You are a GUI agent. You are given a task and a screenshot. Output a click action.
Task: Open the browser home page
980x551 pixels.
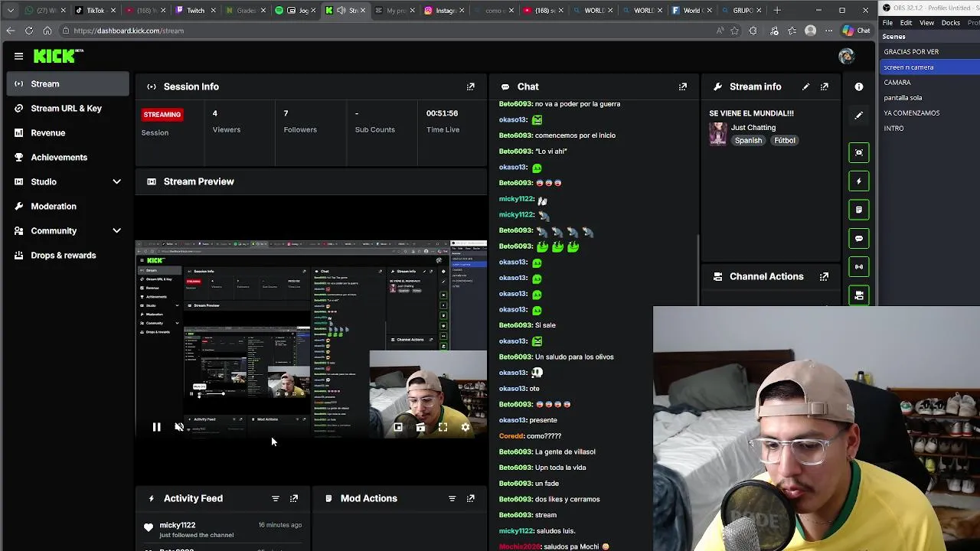47,31
